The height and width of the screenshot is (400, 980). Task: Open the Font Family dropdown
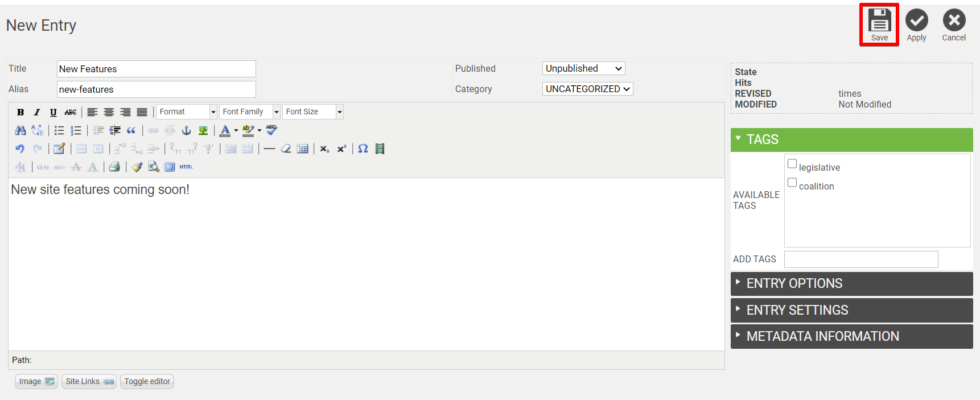[x=250, y=112]
